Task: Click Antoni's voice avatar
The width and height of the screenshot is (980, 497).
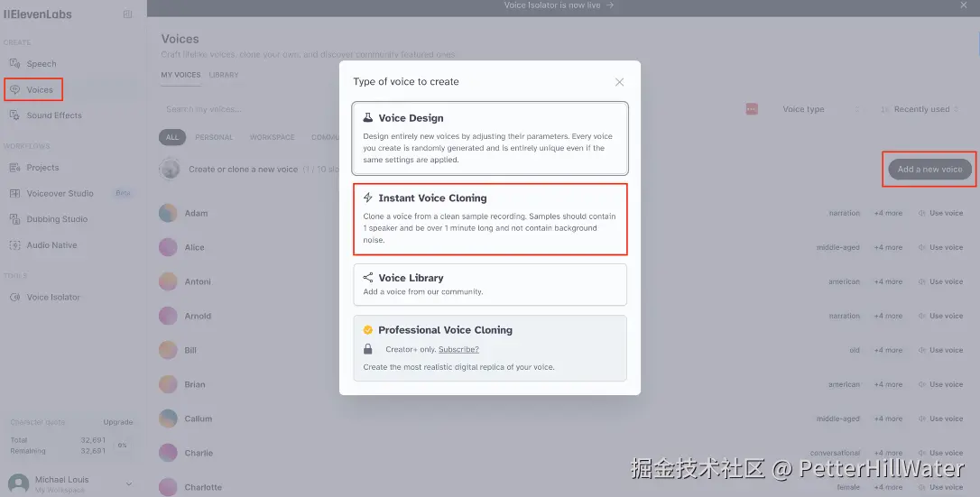Action: pyautogui.click(x=168, y=281)
